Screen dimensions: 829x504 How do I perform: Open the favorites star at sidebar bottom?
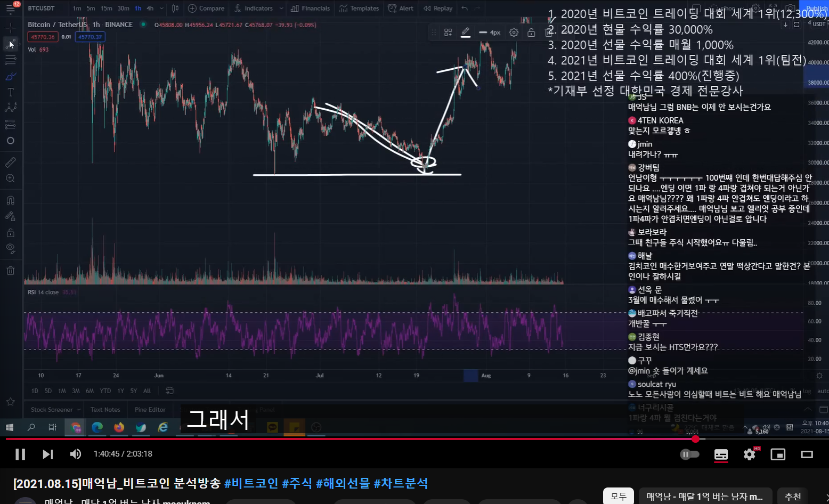pyautogui.click(x=10, y=402)
